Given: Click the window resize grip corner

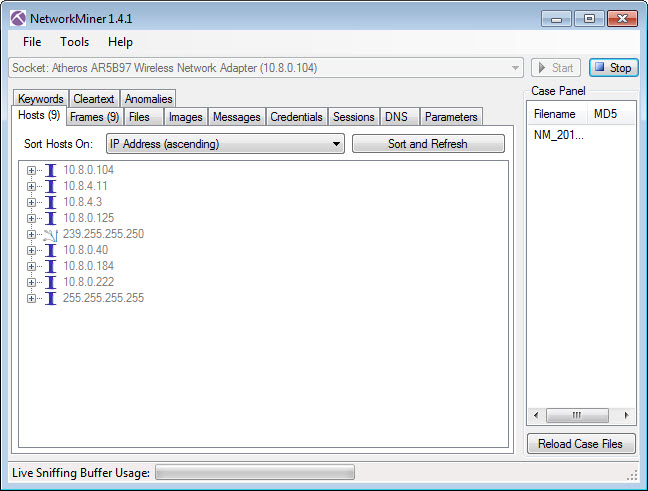Looking at the screenshot, I should coord(632,475).
